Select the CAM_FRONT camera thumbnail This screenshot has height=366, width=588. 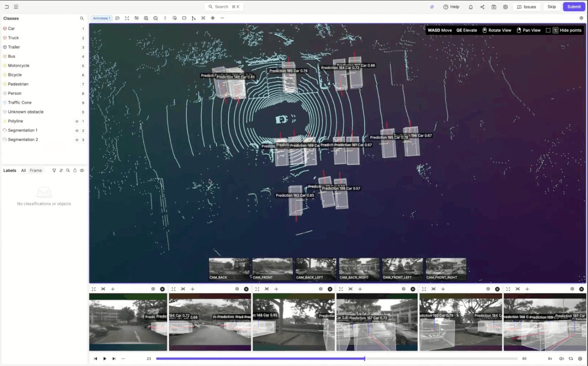pyautogui.click(x=272, y=269)
